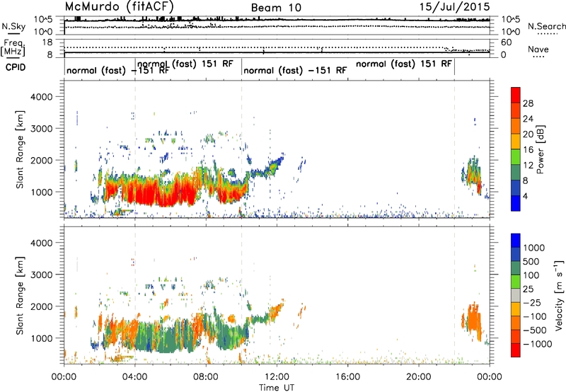
Task: Click the 15/Jul/2015 date label
Action: [x=454, y=7]
